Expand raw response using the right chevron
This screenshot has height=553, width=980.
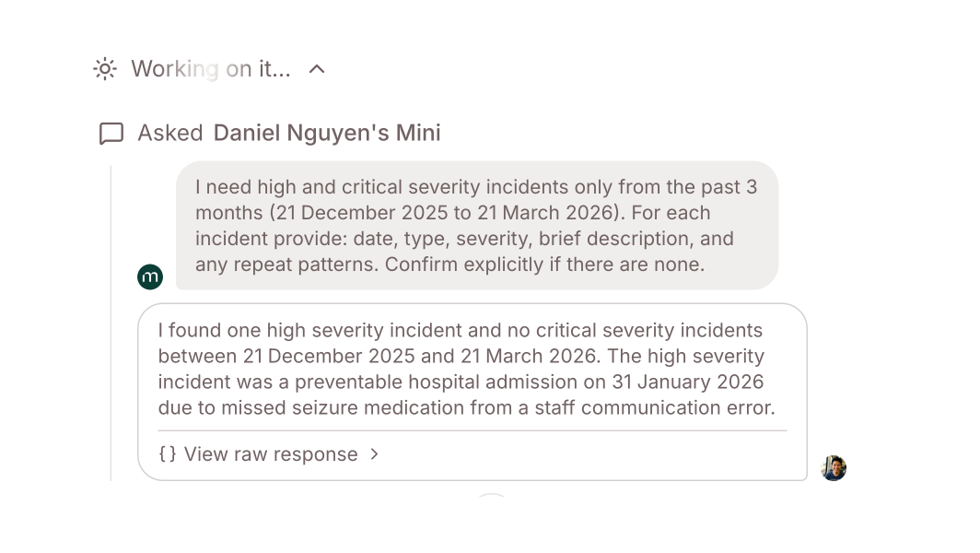point(374,454)
